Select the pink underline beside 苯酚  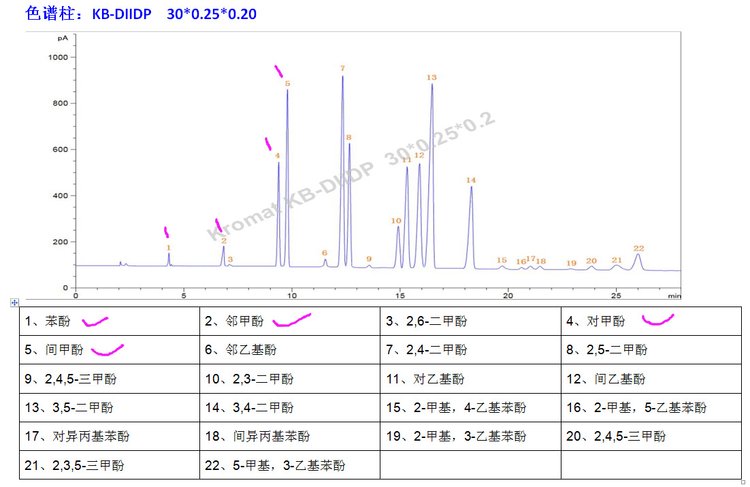pos(94,322)
